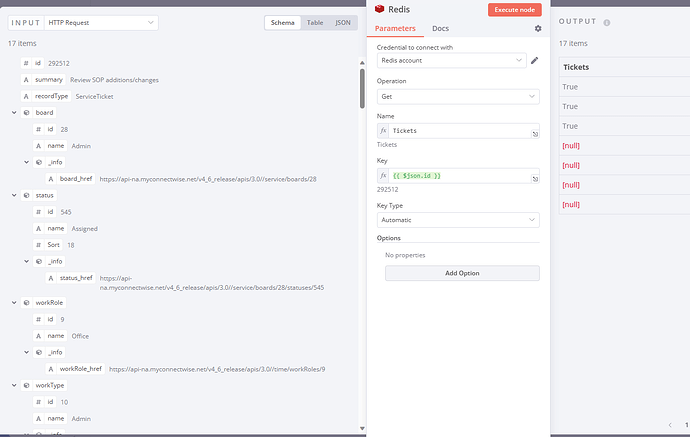Click the schema panel scrollbar thumb
This screenshot has width=690, height=437.
click(362, 88)
